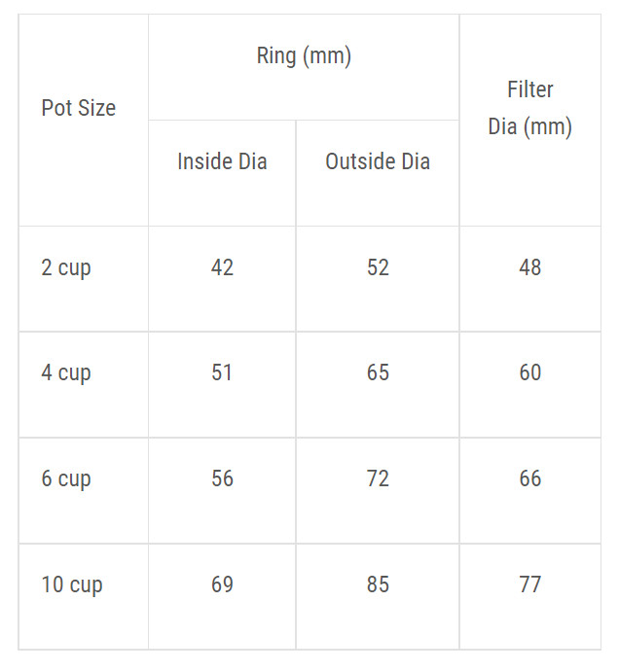
Task: Click the inside dia value 42
Action: (x=222, y=267)
